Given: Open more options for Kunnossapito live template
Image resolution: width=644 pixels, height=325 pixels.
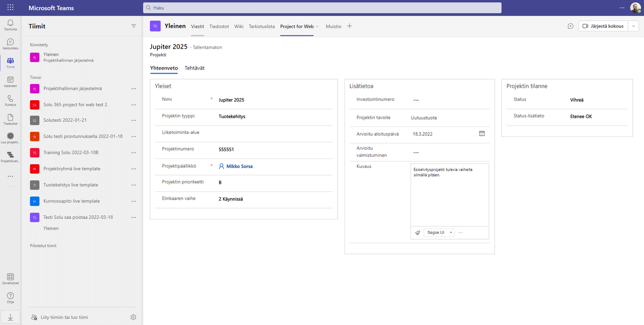Looking at the screenshot, I should (x=134, y=201).
